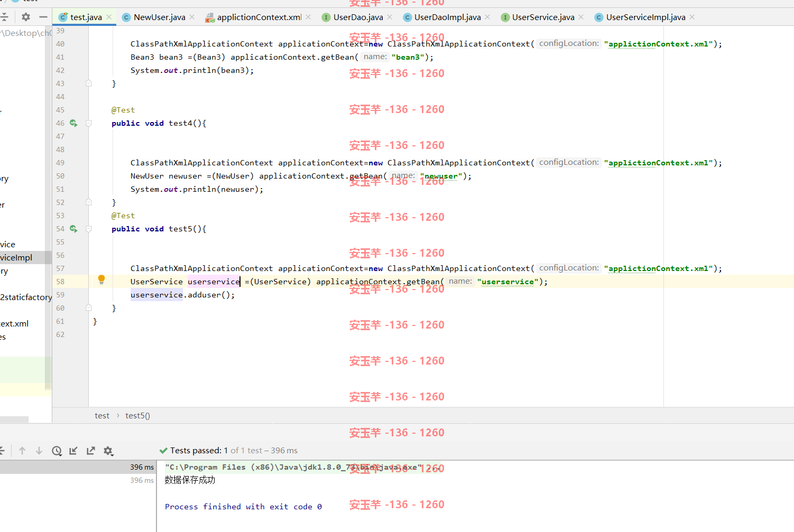Select the 2staticfactory item in project tree
This screenshot has height=532, width=794.
point(26,297)
